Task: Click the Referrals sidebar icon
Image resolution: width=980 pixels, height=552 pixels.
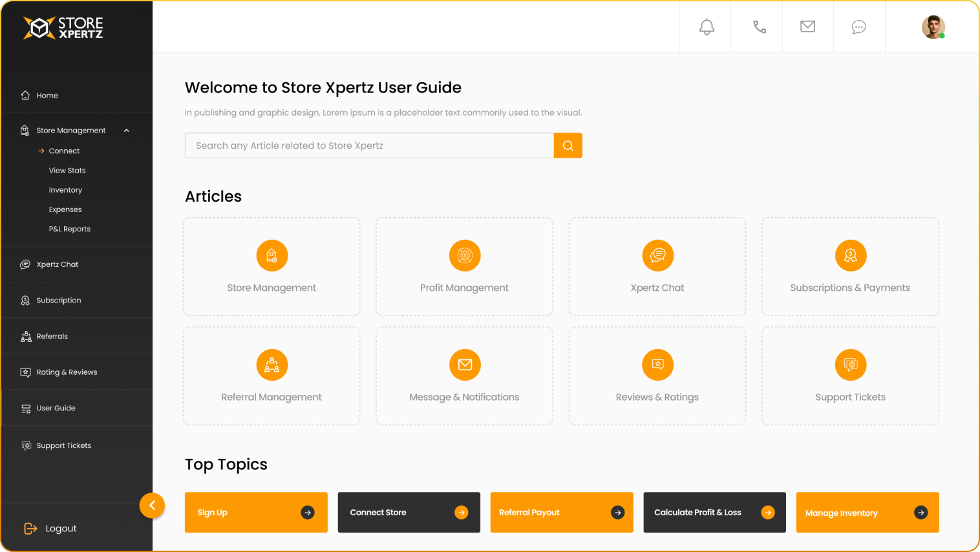Action: point(26,336)
